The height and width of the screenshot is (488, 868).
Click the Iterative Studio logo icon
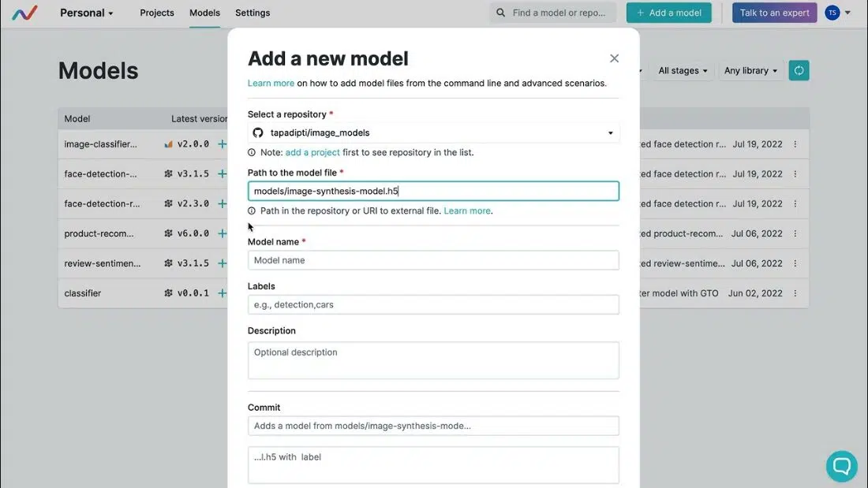(24, 13)
